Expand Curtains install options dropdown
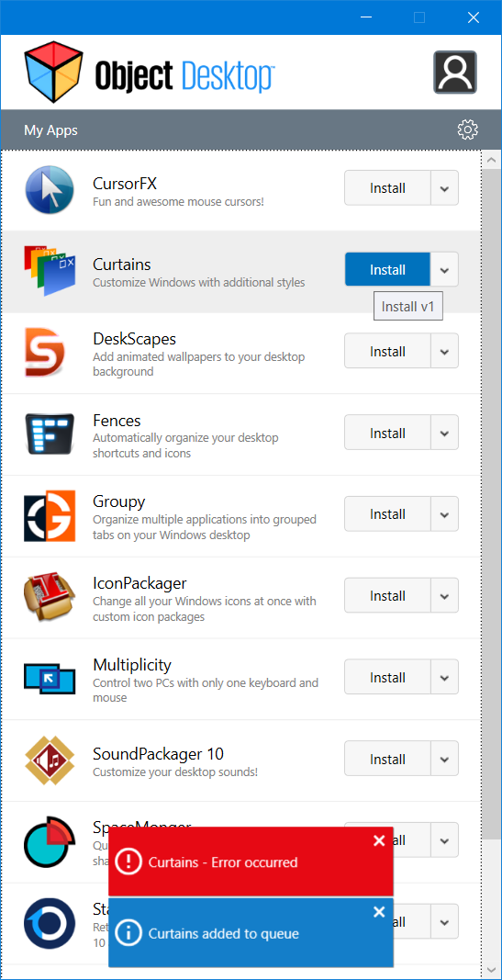The width and height of the screenshot is (502, 980). [444, 270]
